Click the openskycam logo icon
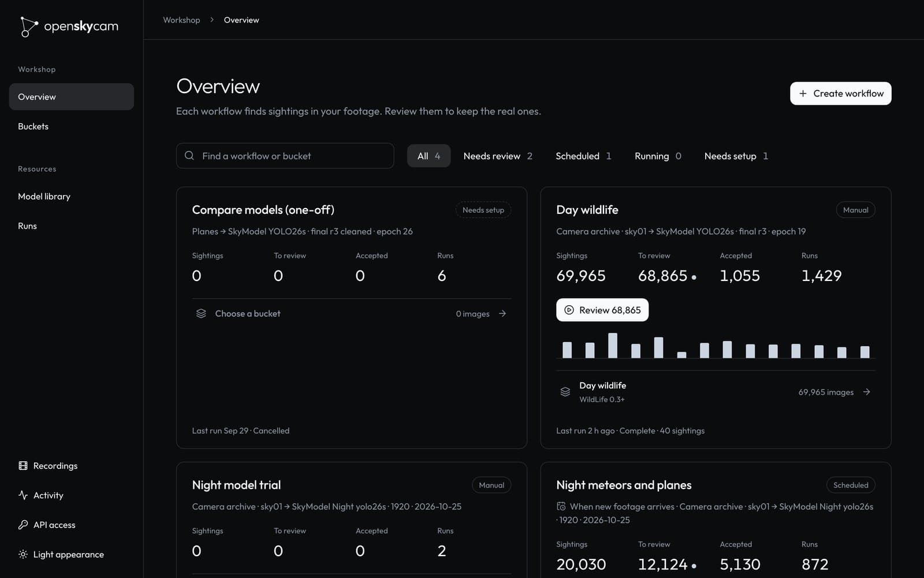The height and width of the screenshot is (578, 924). pyautogui.click(x=29, y=27)
